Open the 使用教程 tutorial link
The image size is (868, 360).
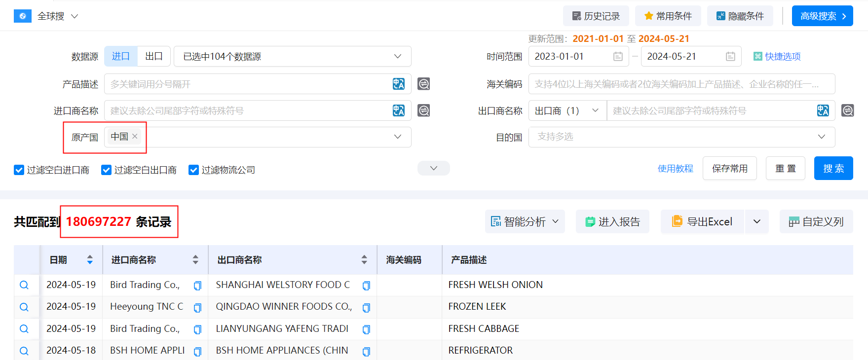(675, 169)
